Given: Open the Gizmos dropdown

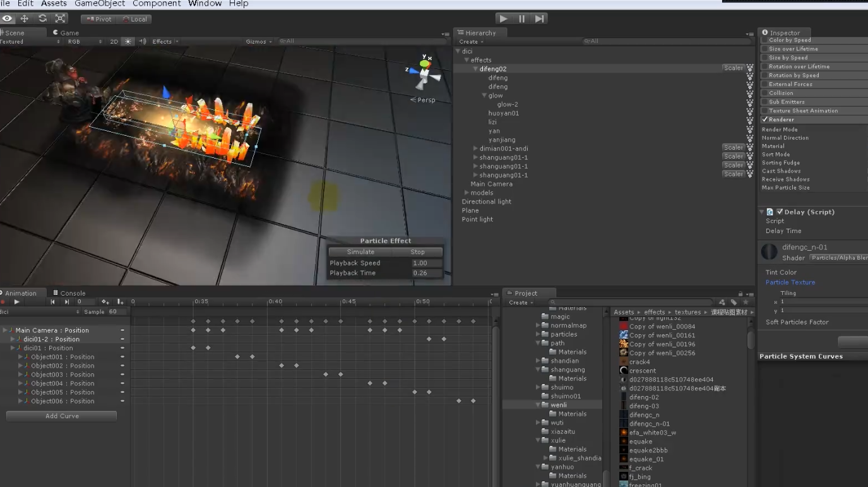Looking at the screenshot, I should 259,42.
